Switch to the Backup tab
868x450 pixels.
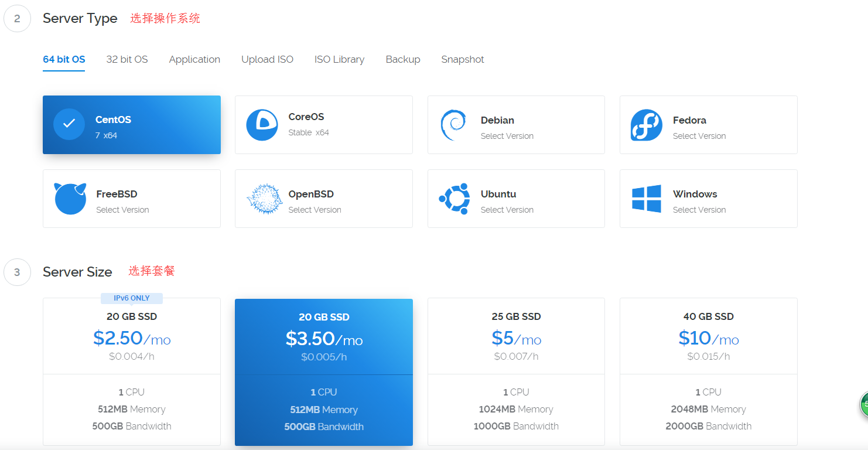403,59
